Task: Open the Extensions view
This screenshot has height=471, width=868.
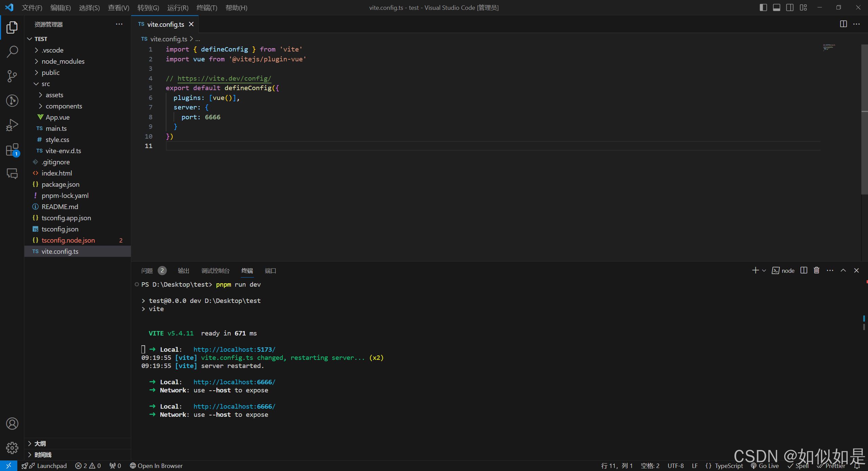Action: point(12,149)
